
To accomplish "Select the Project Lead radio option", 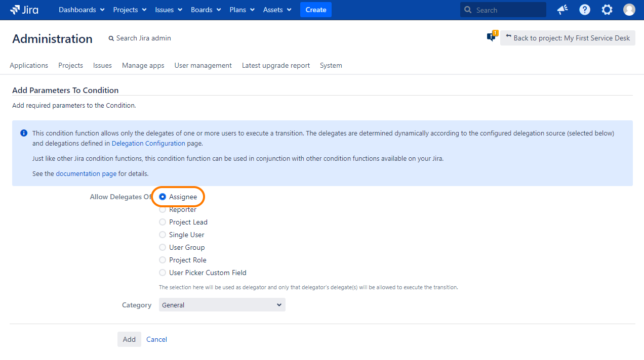I will point(163,222).
